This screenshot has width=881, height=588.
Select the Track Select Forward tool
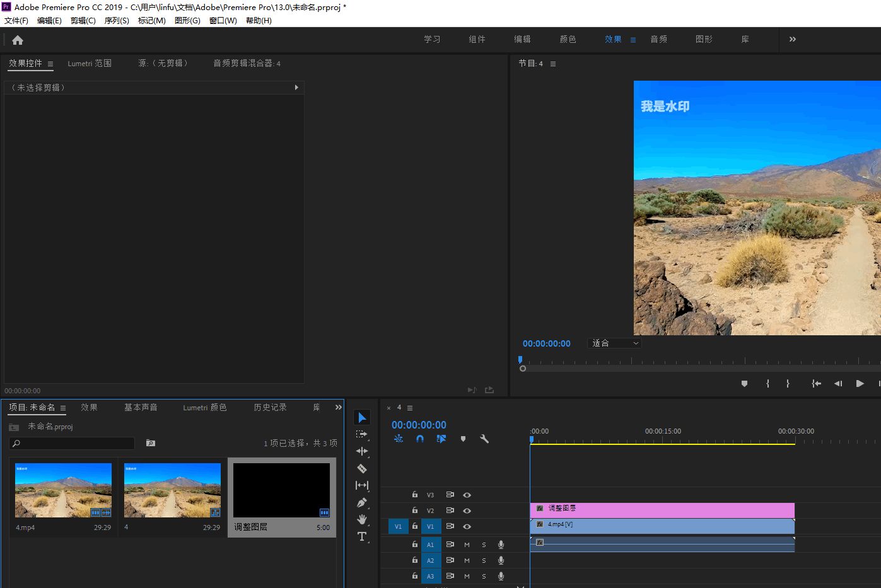click(362, 434)
